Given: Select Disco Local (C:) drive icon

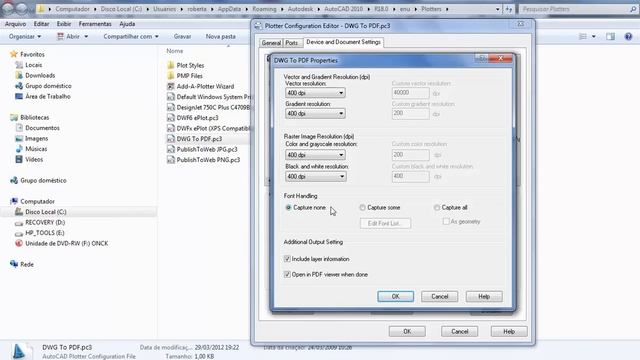Looking at the screenshot, I should coord(19,211).
